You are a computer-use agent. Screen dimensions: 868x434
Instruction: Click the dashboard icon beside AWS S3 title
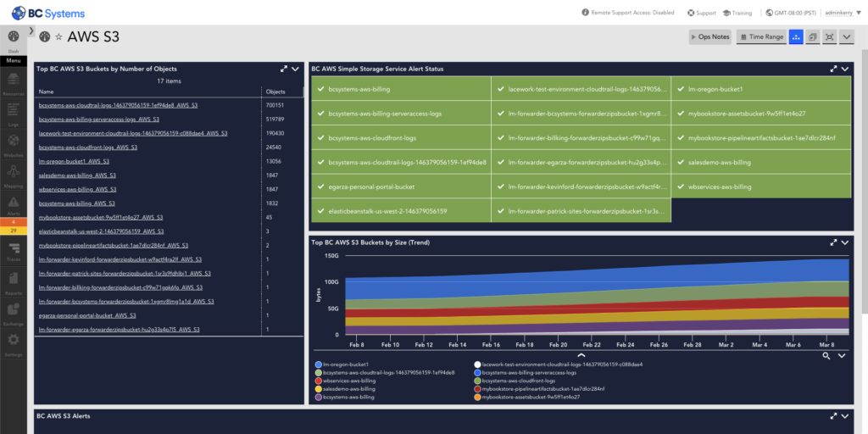click(45, 37)
